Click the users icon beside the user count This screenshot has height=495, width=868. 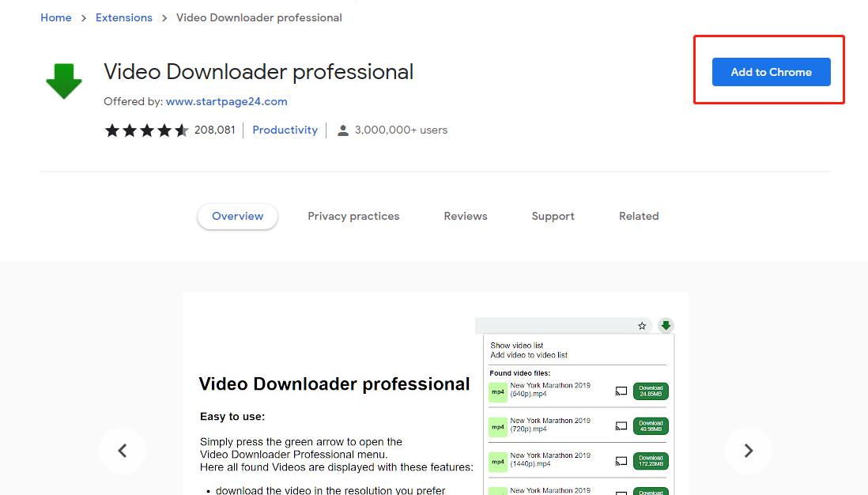[343, 130]
